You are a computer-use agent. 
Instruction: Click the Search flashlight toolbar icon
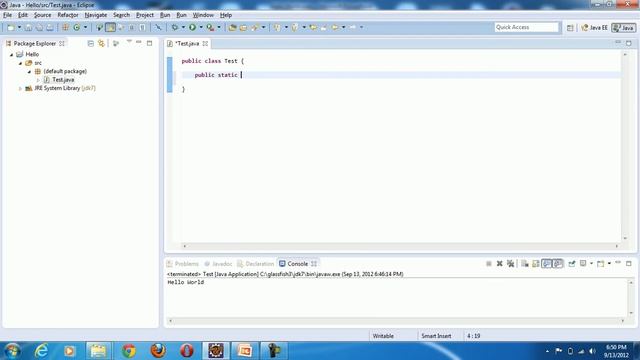click(255, 27)
